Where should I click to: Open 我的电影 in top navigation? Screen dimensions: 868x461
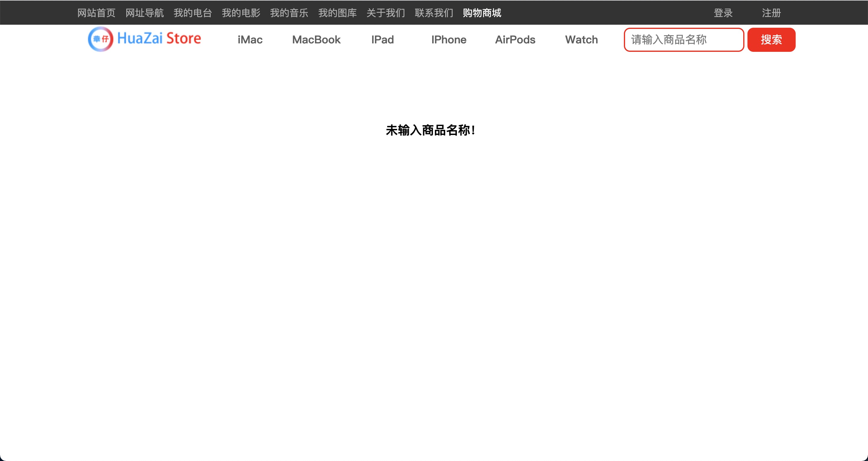pos(241,13)
